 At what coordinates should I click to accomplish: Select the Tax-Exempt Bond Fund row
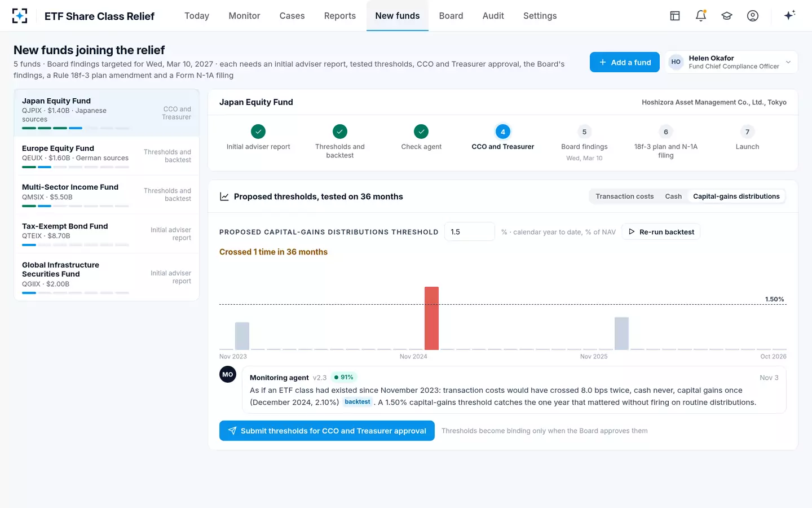click(107, 234)
